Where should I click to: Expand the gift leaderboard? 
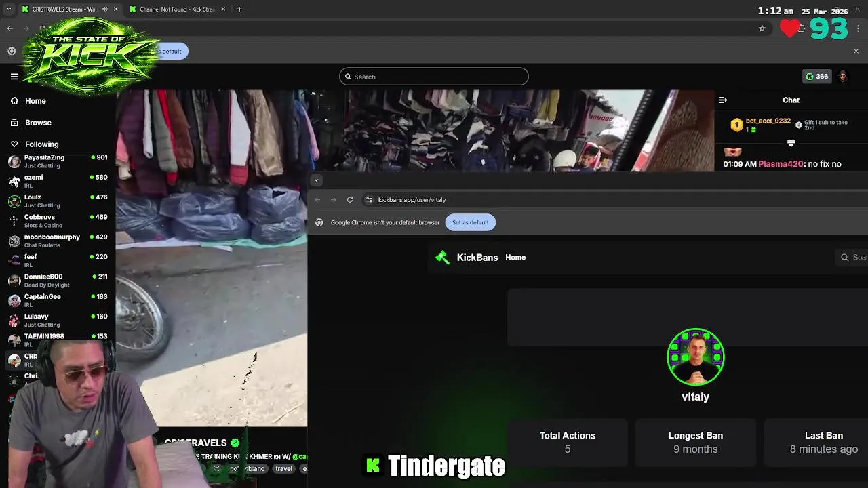[791, 144]
